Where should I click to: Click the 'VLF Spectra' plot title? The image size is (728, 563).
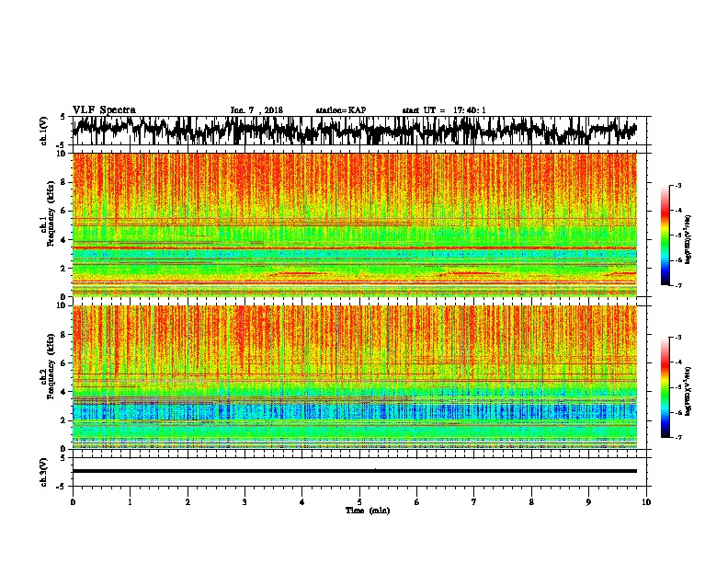[x=104, y=110]
